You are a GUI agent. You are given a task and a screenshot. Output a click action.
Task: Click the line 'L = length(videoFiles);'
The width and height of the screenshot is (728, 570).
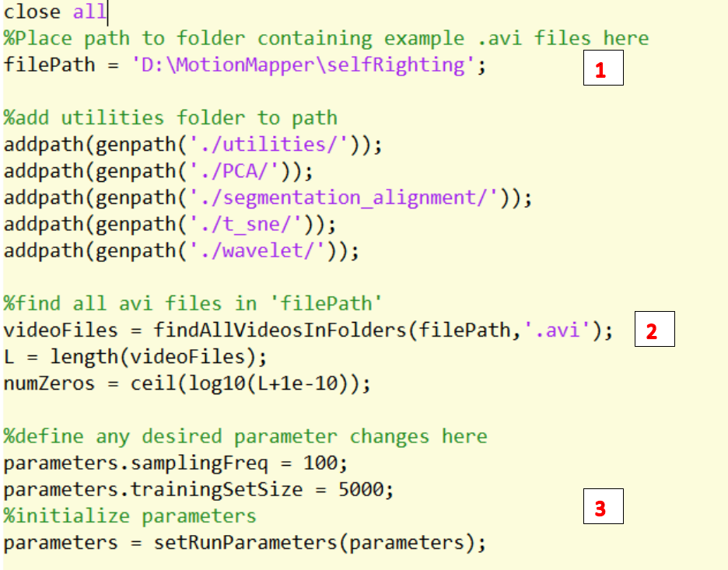pyautogui.click(x=135, y=356)
